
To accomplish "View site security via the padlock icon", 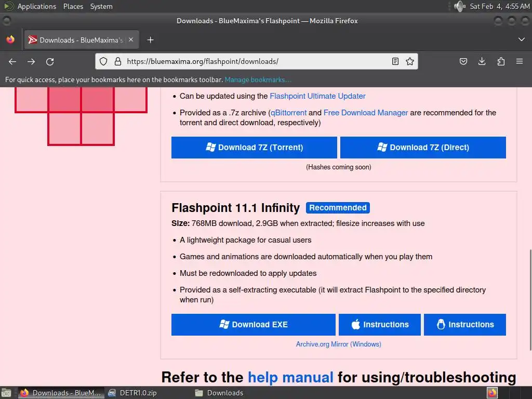I will point(118,61).
